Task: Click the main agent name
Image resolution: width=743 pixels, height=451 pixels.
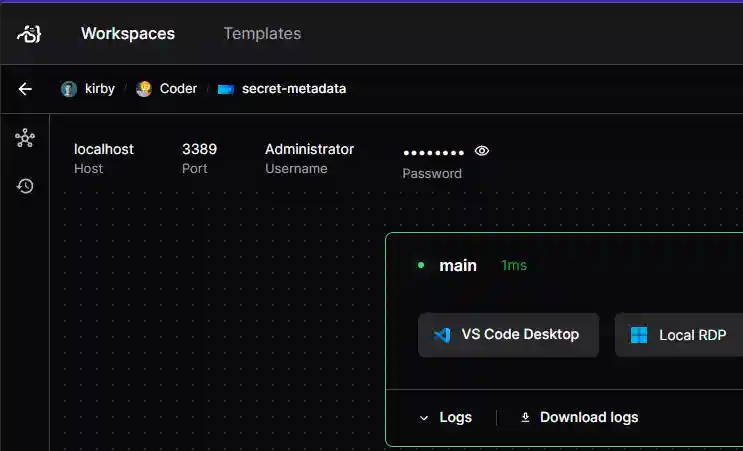Action: (x=458, y=266)
